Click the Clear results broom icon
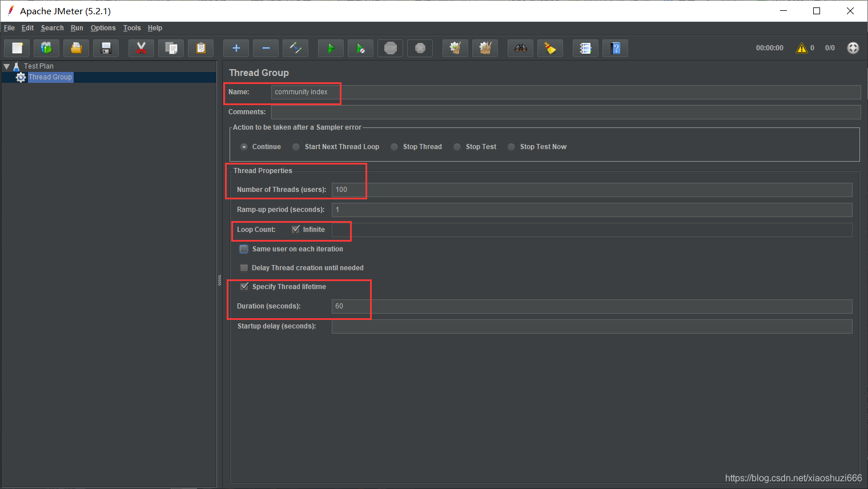The image size is (868, 489). (x=456, y=48)
